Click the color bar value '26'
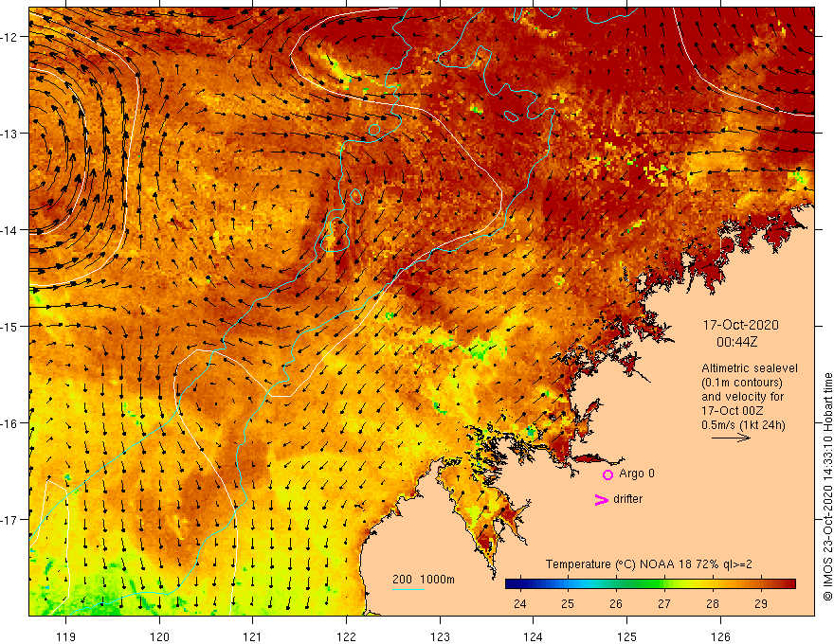Viewport: 834px width, 644px height. point(616,603)
